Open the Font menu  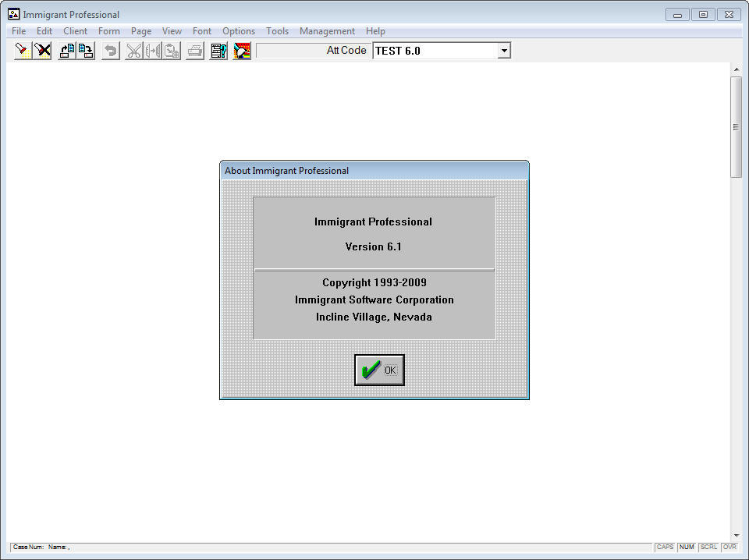[x=201, y=31]
